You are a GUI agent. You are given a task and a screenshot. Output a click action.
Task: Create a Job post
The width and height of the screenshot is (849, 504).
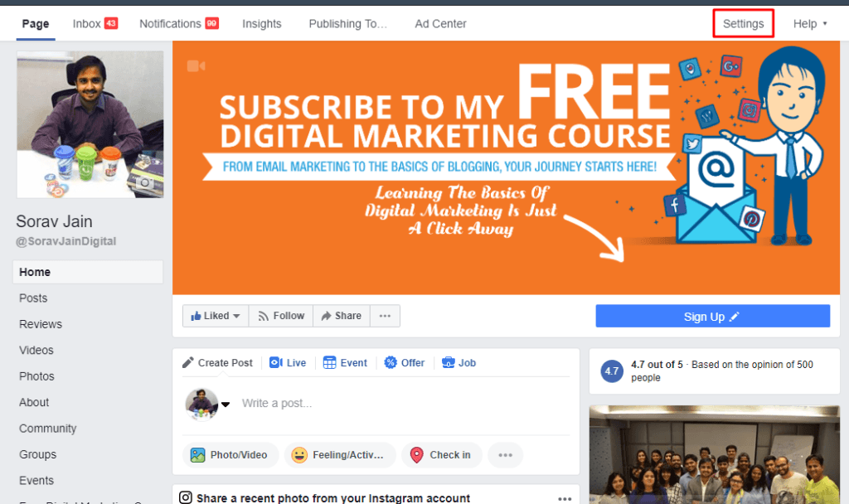(458, 363)
